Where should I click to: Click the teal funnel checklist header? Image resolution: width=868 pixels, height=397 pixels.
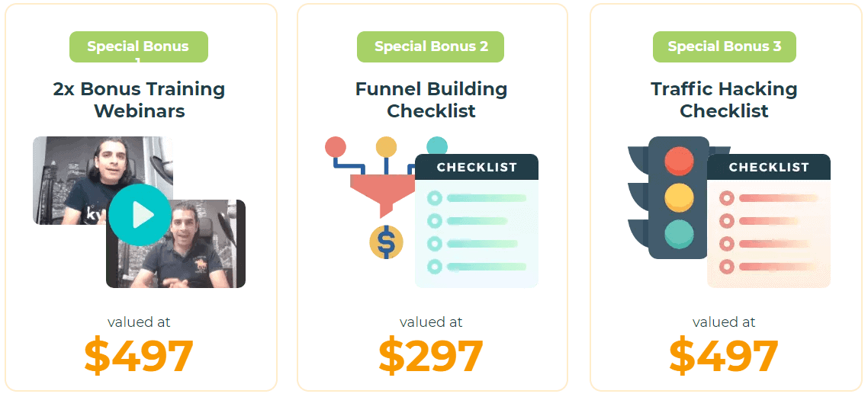pyautogui.click(x=477, y=167)
